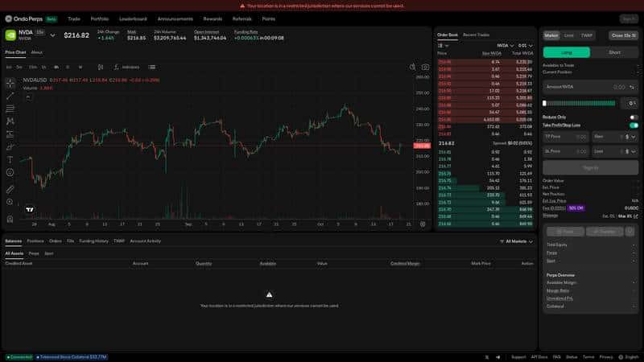Expand the NVDA market selector chevron
Screen dimensions: 644x362
pos(52,35)
